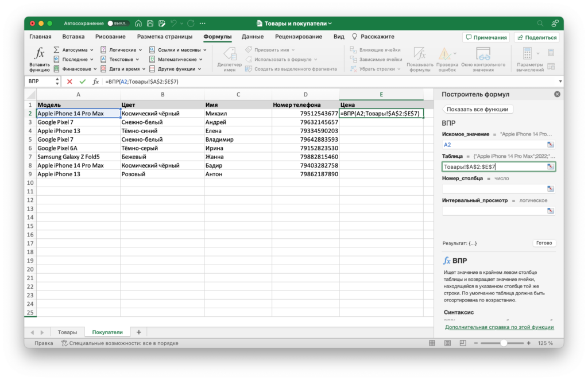Click the Name Box showing ВПР
Screen dimensions: 588x380
41,82
